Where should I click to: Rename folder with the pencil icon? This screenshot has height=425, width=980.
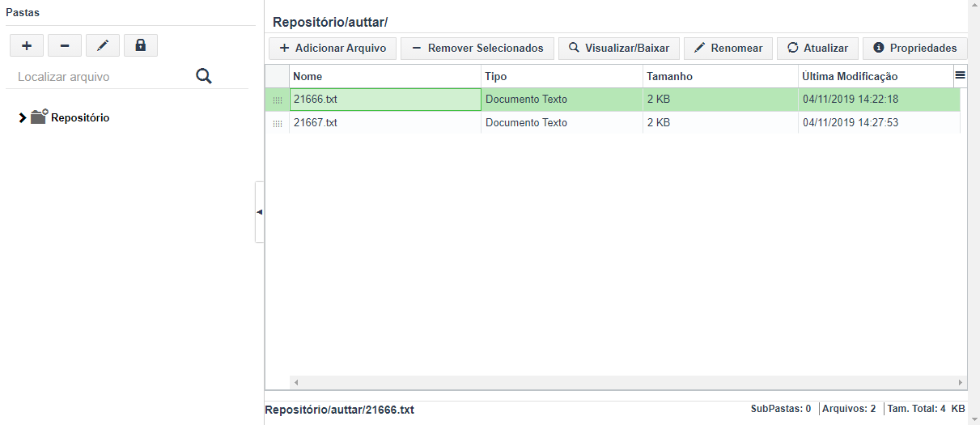click(x=103, y=45)
